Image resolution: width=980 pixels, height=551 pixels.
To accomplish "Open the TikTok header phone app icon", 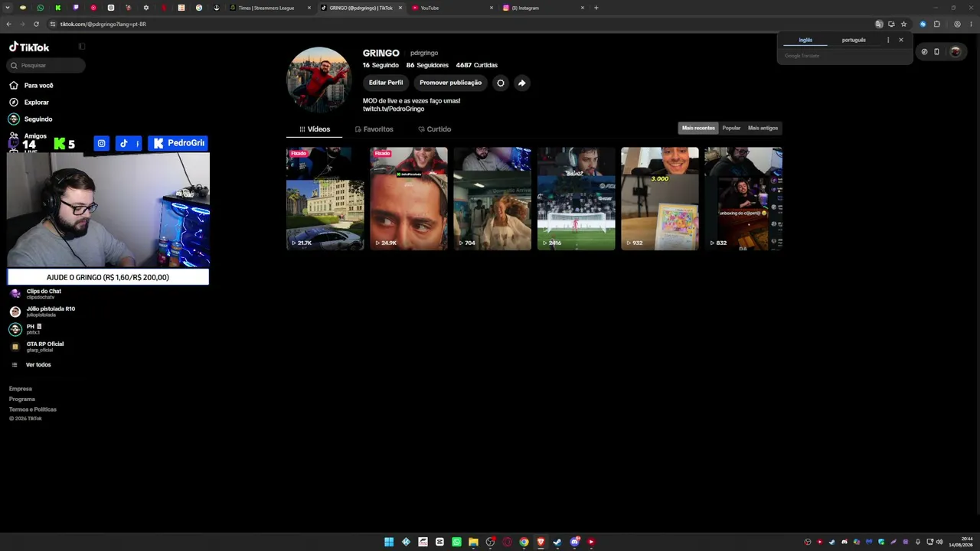I will [936, 52].
